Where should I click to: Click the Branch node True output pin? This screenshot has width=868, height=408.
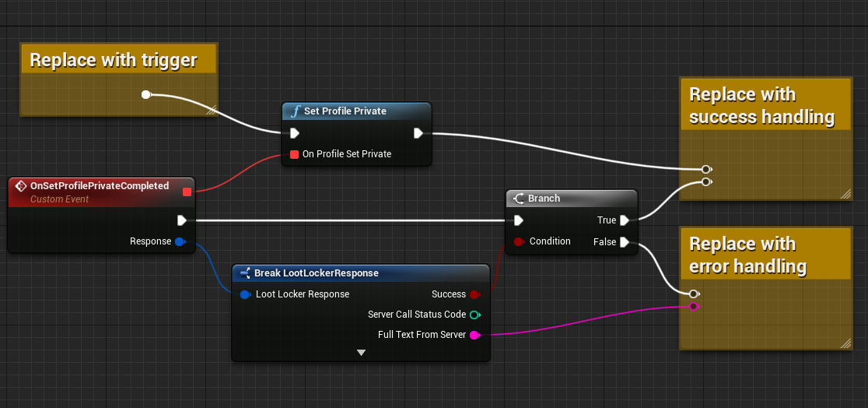(x=624, y=220)
